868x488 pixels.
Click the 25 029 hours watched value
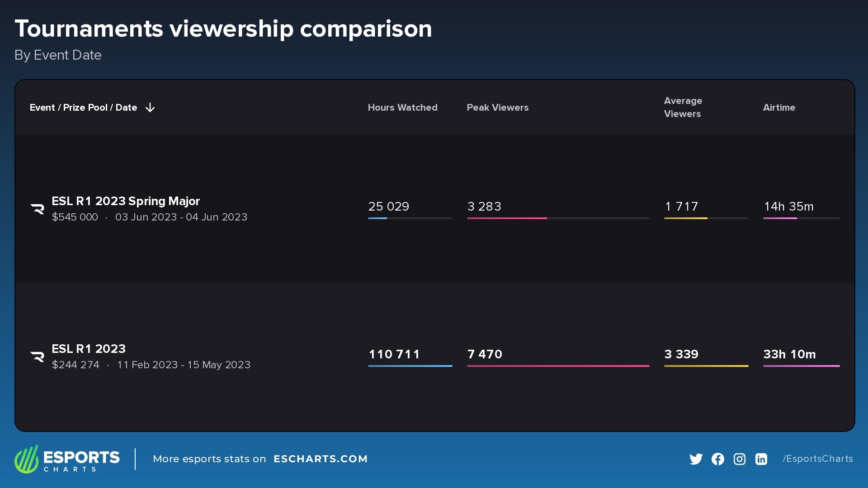[x=389, y=206]
